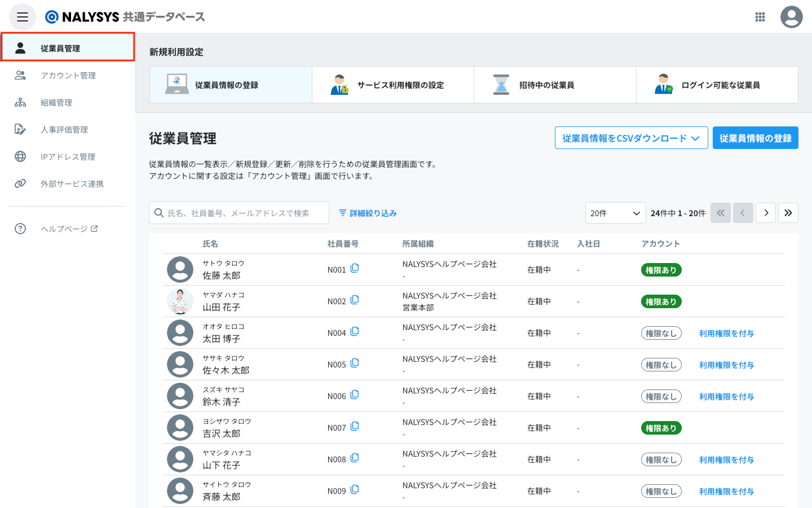Open アカウント管理 in the sidebar
Viewport: 812px width, 508px height.
68,76
